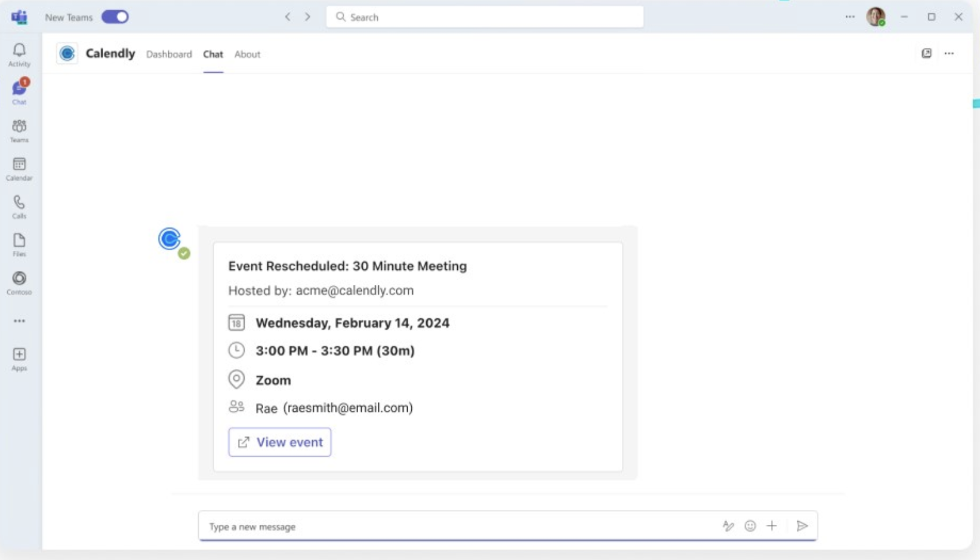The height and width of the screenshot is (560, 980).
Task: Minimize the Teams window
Action: pyautogui.click(x=904, y=17)
